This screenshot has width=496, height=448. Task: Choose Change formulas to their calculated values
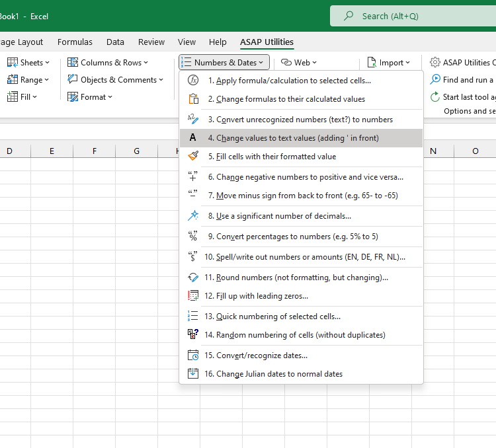click(301, 99)
